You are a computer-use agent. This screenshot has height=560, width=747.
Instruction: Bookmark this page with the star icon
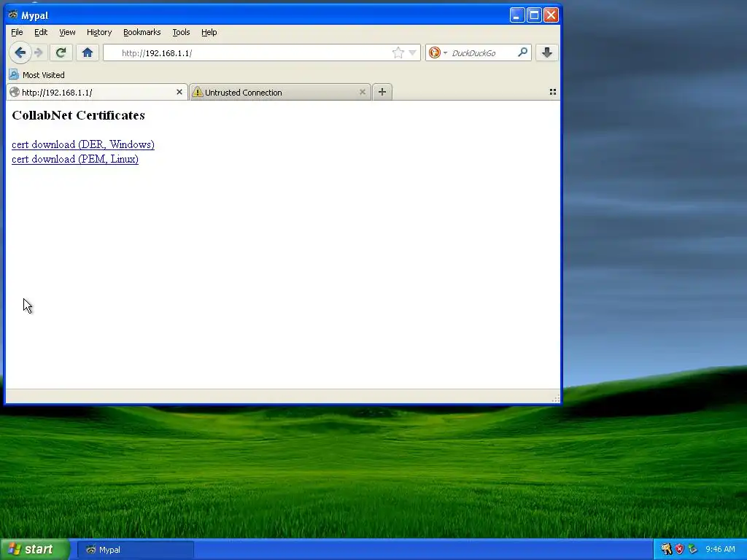point(398,52)
